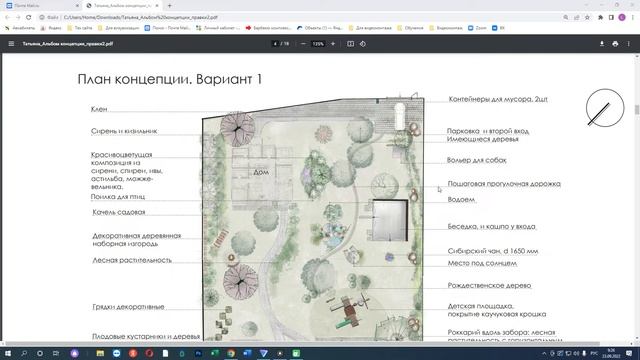640x360 pixels.
Task: Toggle fit to page view
Action: 350,44
